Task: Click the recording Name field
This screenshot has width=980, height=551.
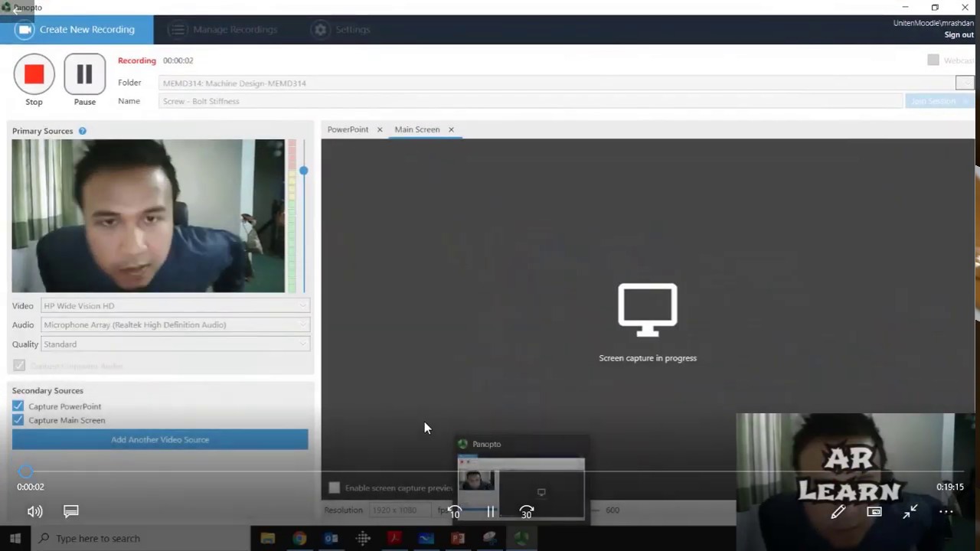Action: coord(531,101)
